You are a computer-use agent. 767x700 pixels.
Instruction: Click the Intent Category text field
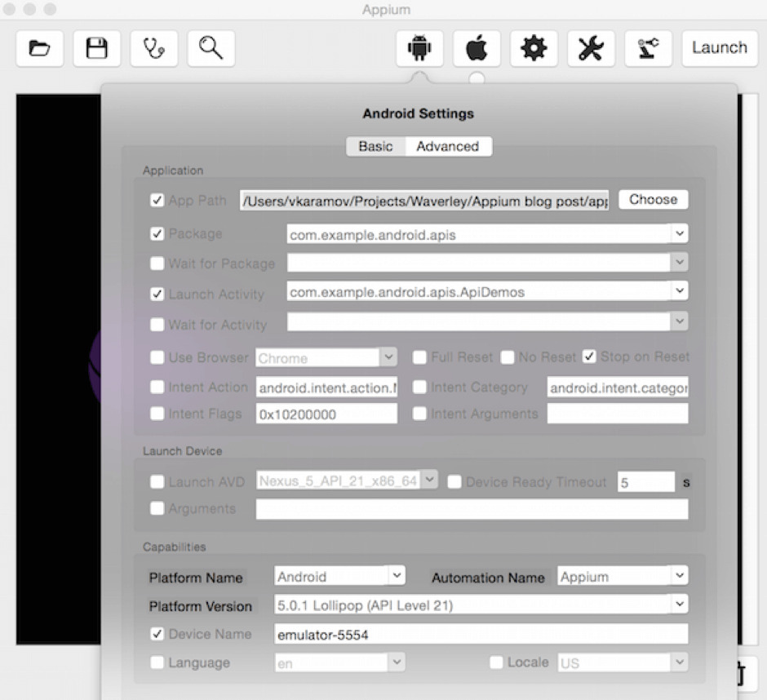(618, 387)
